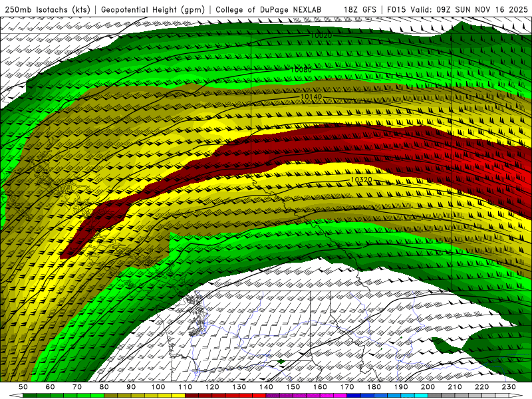
Task: Click the '18Z GFS' model run label
Action: [360, 9]
